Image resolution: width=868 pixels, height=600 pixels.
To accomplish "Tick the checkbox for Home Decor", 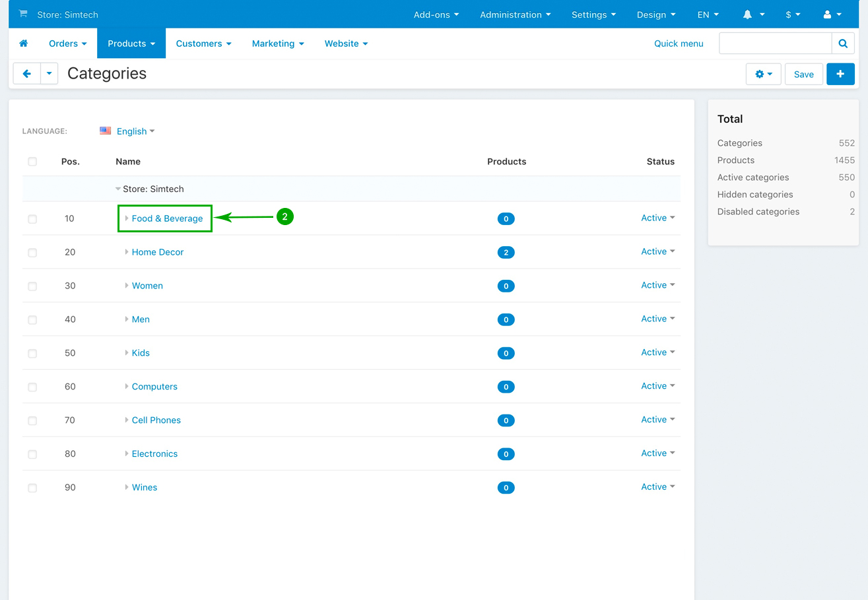I will click(x=32, y=253).
